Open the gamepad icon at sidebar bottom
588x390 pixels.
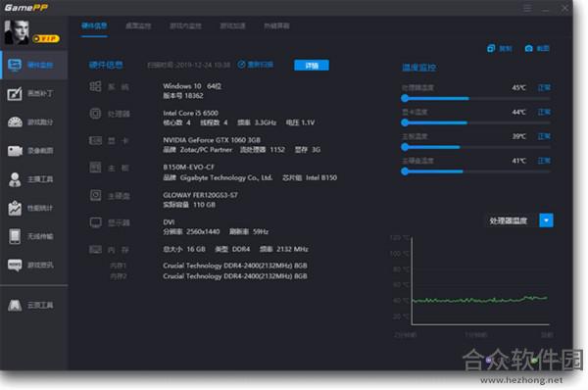pos(15,306)
